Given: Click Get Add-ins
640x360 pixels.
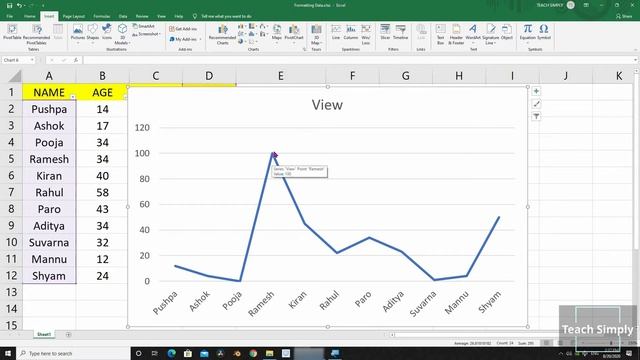Looking at the screenshot, I should pyautogui.click(x=183, y=29).
